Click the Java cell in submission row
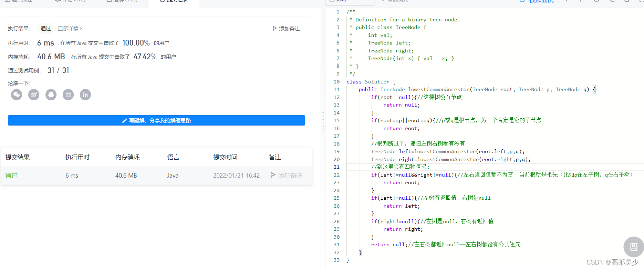The width and height of the screenshot is (644, 269). coord(173,175)
